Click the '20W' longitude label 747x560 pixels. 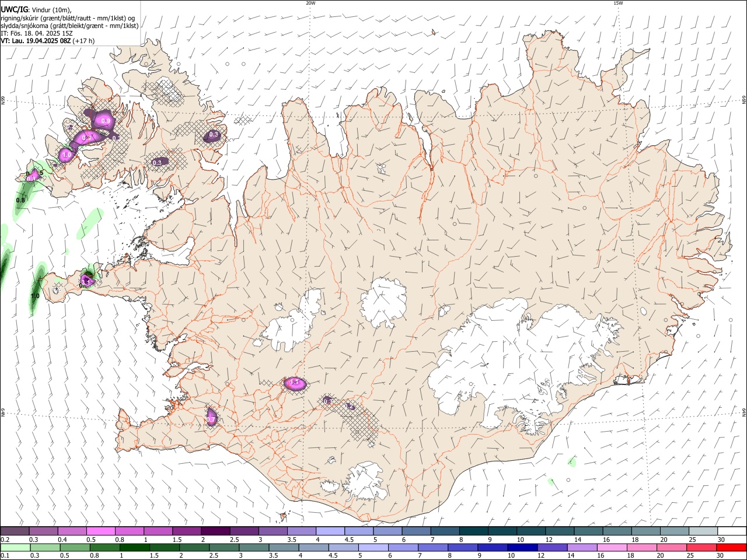[310, 3]
